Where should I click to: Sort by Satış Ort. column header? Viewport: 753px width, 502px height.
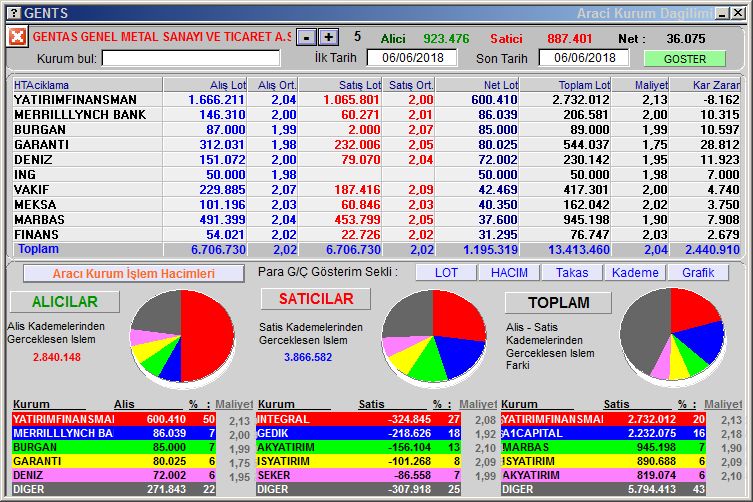pos(408,85)
